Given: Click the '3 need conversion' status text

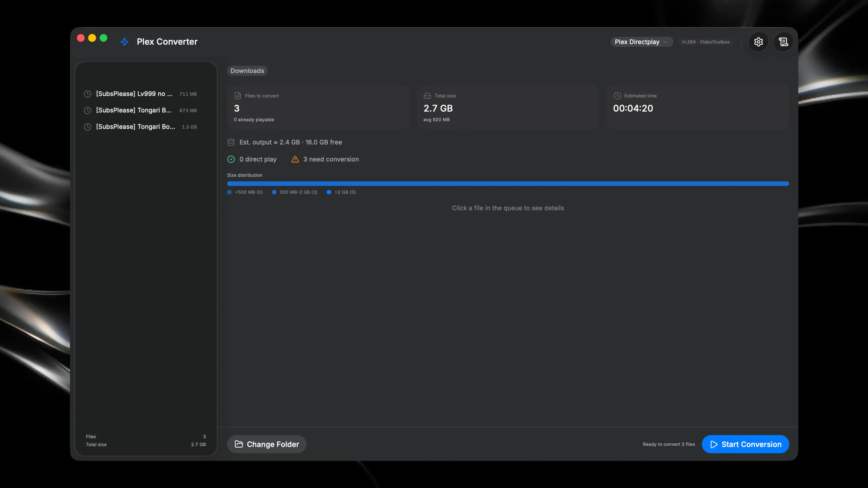Looking at the screenshot, I should (x=331, y=159).
